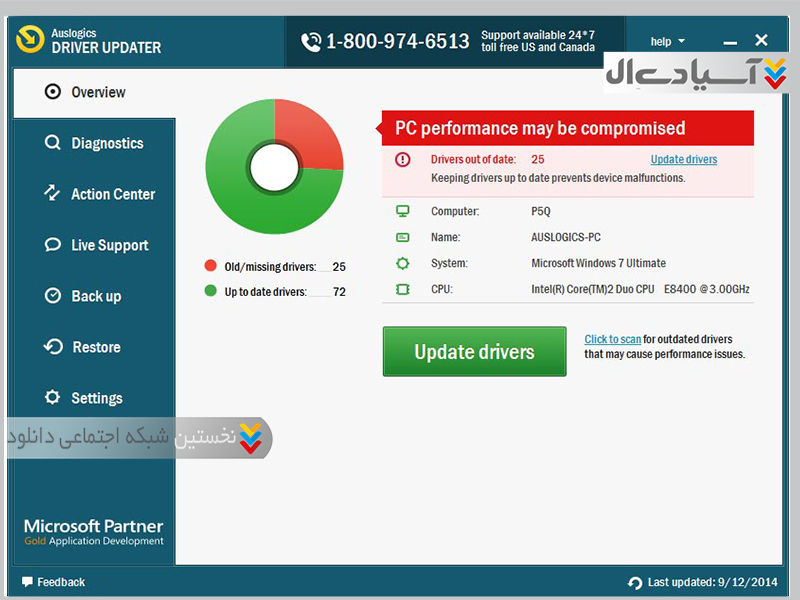Switch to the Diagnostics tab
The width and height of the screenshot is (800, 600).
107,143
